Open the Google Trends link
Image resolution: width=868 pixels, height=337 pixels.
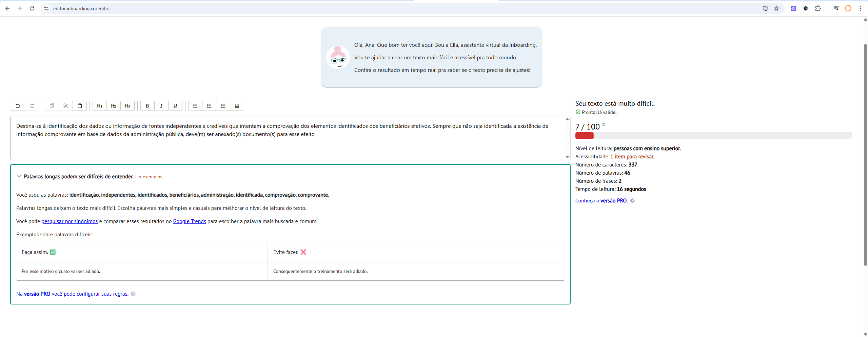(x=190, y=221)
